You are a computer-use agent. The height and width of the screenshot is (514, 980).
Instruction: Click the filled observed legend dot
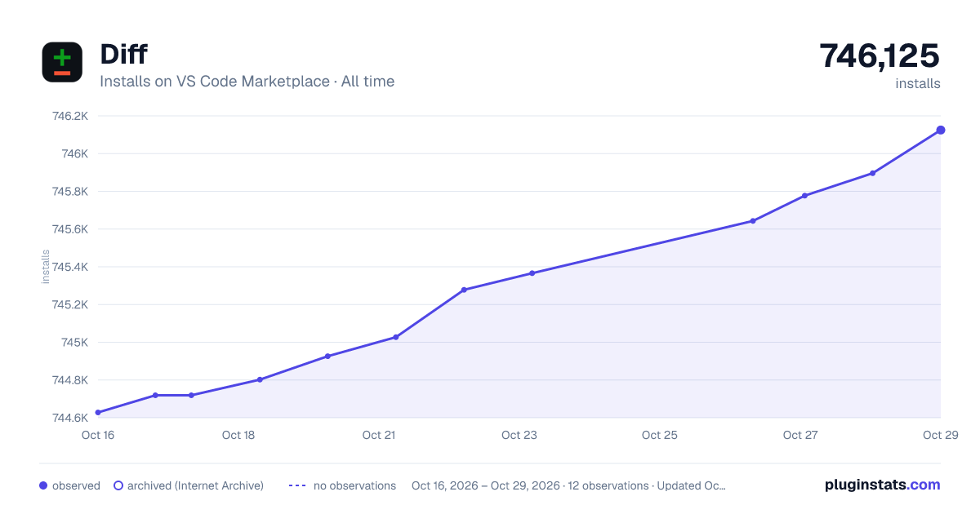tap(43, 485)
